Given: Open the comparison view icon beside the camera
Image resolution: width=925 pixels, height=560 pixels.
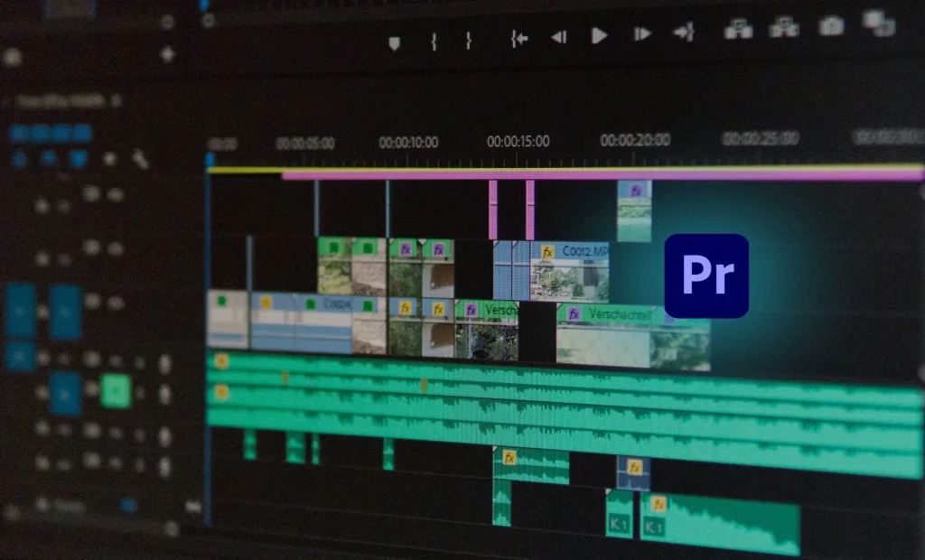Looking at the screenshot, I should [879, 23].
